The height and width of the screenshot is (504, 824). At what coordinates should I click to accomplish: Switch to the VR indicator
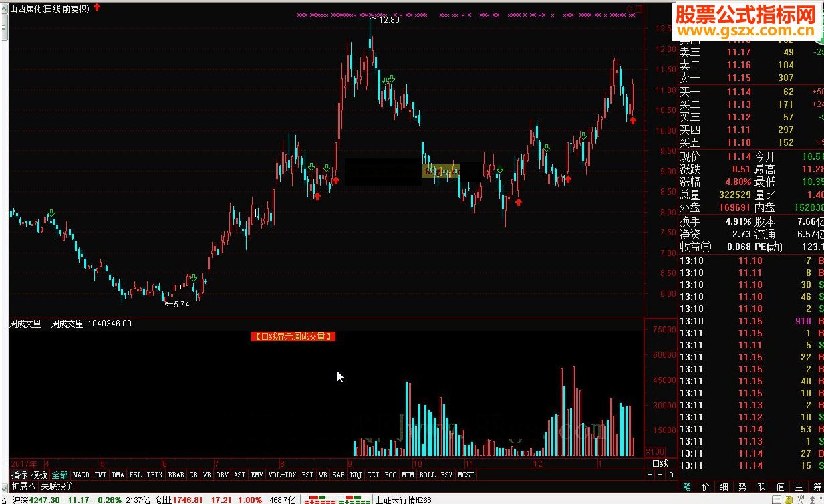point(207,475)
